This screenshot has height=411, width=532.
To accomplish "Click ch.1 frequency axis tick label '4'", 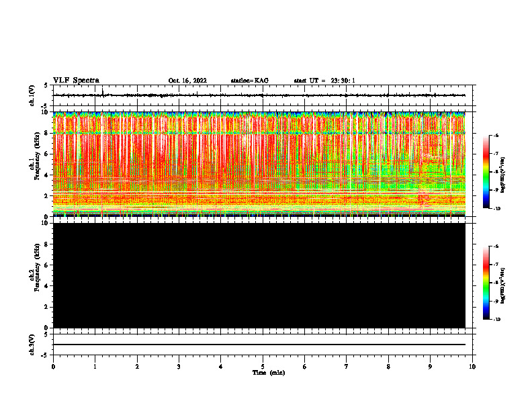I will tap(47, 175).
